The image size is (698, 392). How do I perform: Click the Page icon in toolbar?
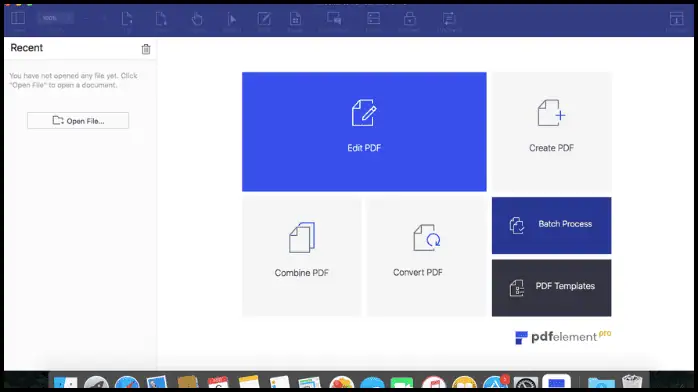pos(295,19)
